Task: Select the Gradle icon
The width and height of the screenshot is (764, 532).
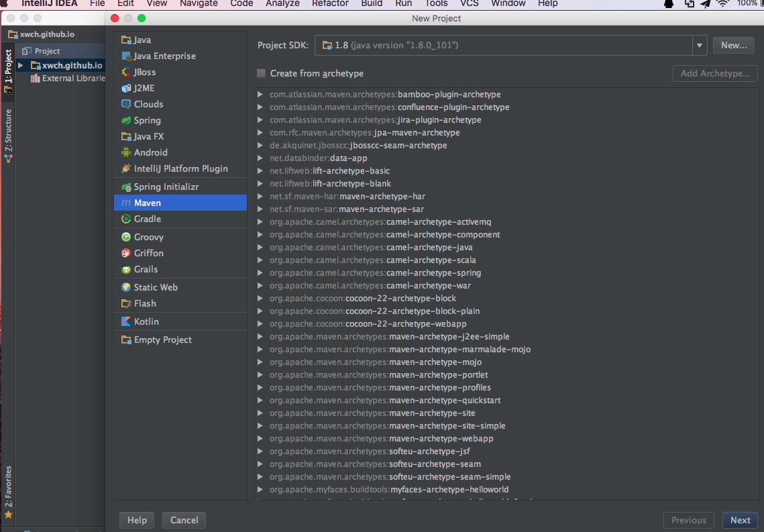Action: tap(126, 219)
